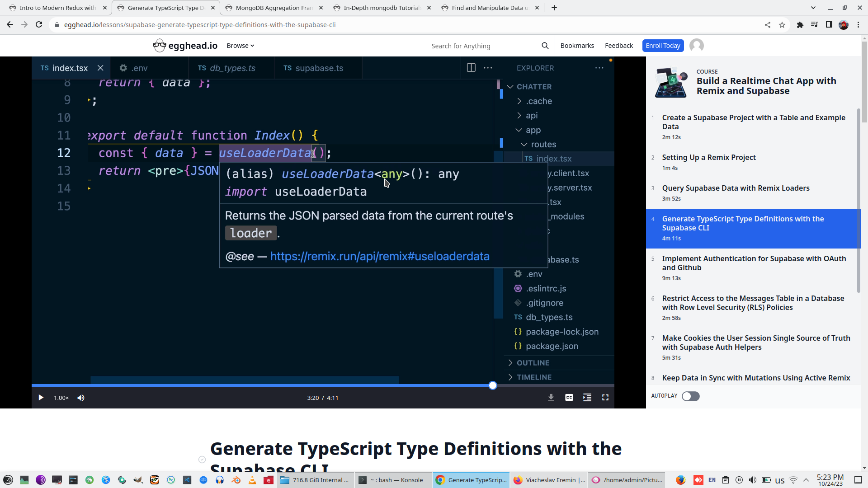Open Chrome tab search chevron
Screen dimensions: 868x488
point(813,8)
